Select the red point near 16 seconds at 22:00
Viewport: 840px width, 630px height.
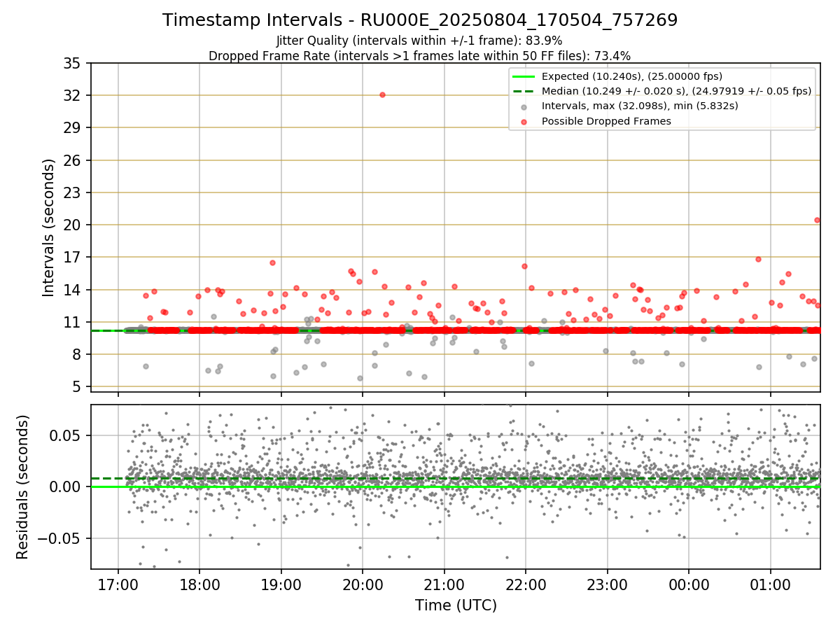524,266
